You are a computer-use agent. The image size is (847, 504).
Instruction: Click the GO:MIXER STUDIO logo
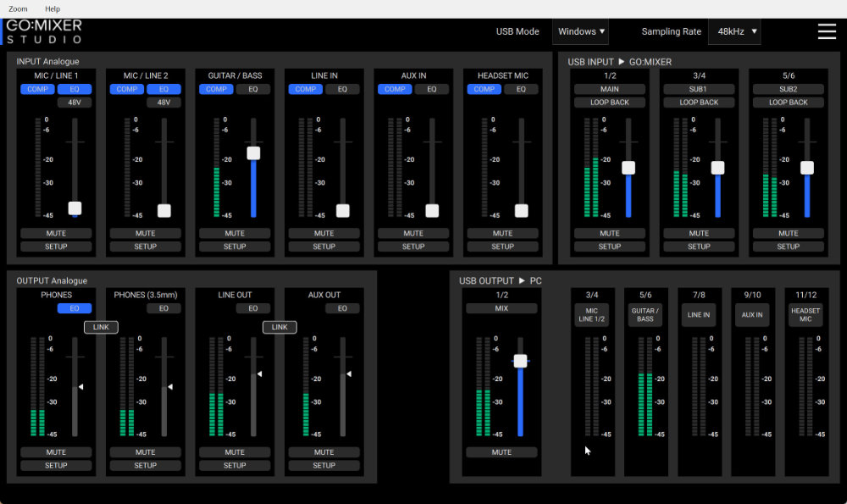point(44,31)
